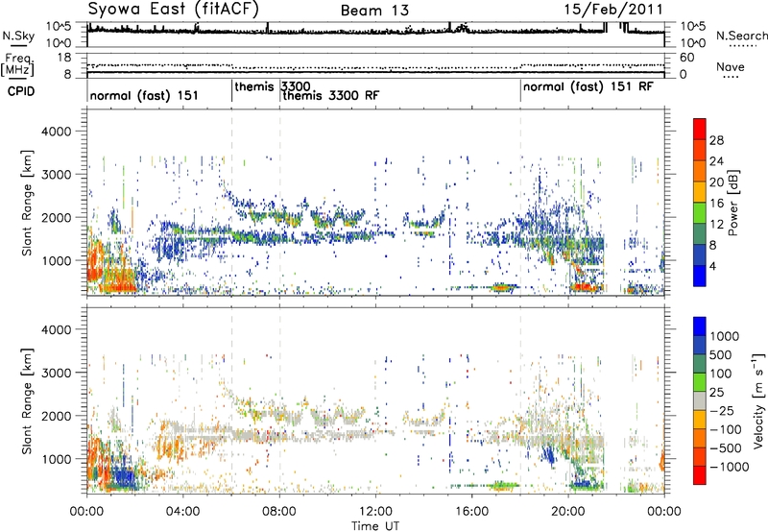
Task: Click 'Slant Range [km]' label of velocity panel
Action: 27,400
